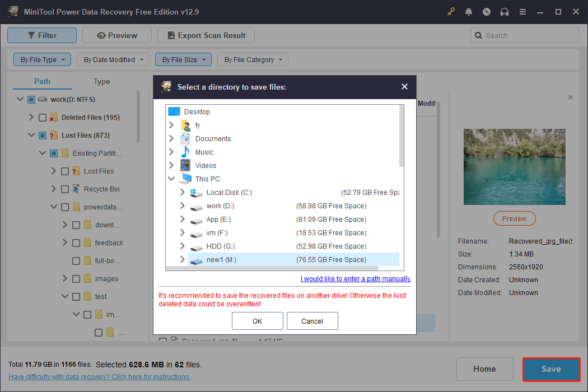Image resolution: width=588 pixels, height=392 pixels.
Task: Click the Lost Files (873) question folder icon
Action: [x=53, y=135]
